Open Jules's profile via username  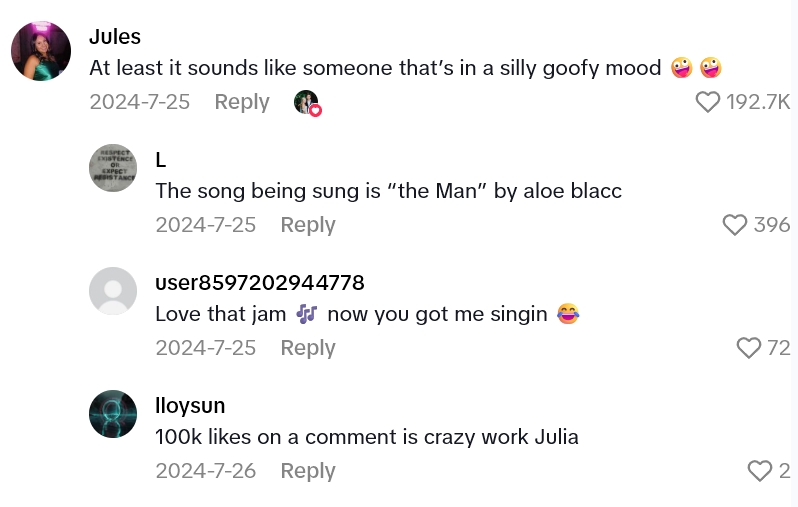(115, 37)
